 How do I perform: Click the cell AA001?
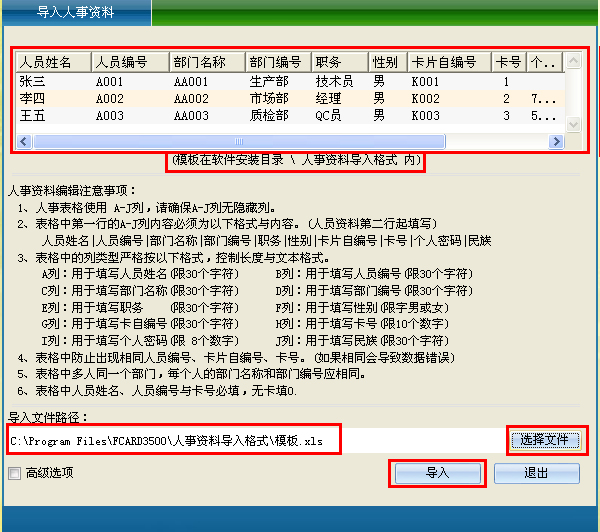point(191,82)
